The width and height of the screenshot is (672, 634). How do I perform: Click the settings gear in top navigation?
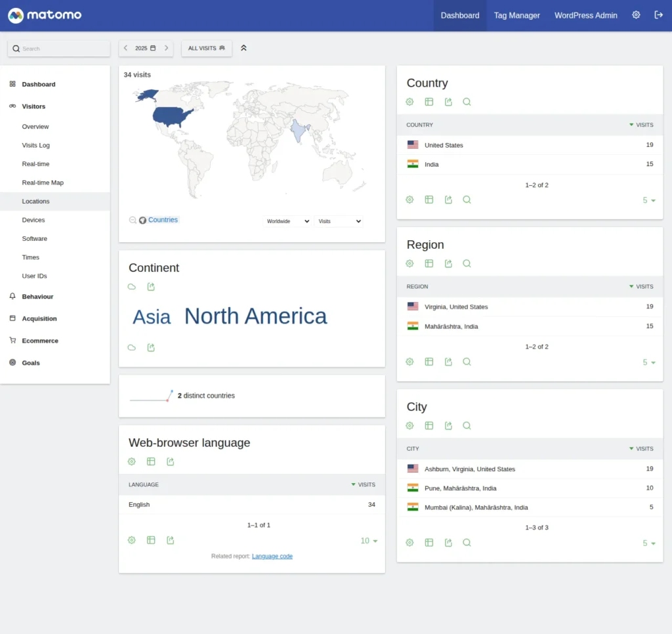pos(636,15)
